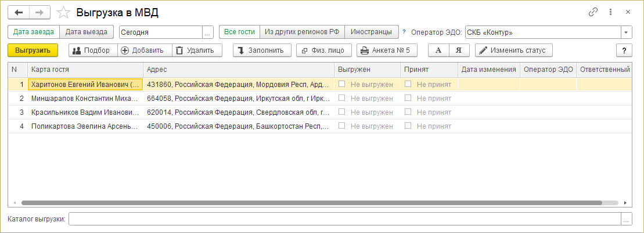Expand the Оператор ЭДО dropdown arrow

[x=627, y=32]
